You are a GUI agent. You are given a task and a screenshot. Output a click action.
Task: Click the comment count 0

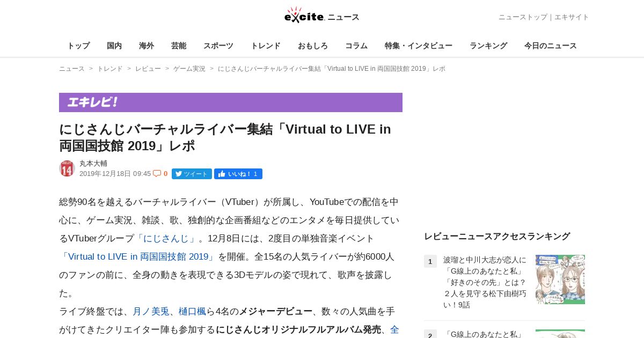tap(165, 174)
